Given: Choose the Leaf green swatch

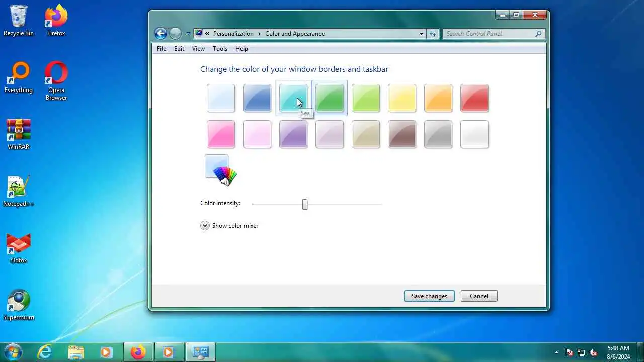Looking at the screenshot, I should pyautogui.click(x=330, y=98).
